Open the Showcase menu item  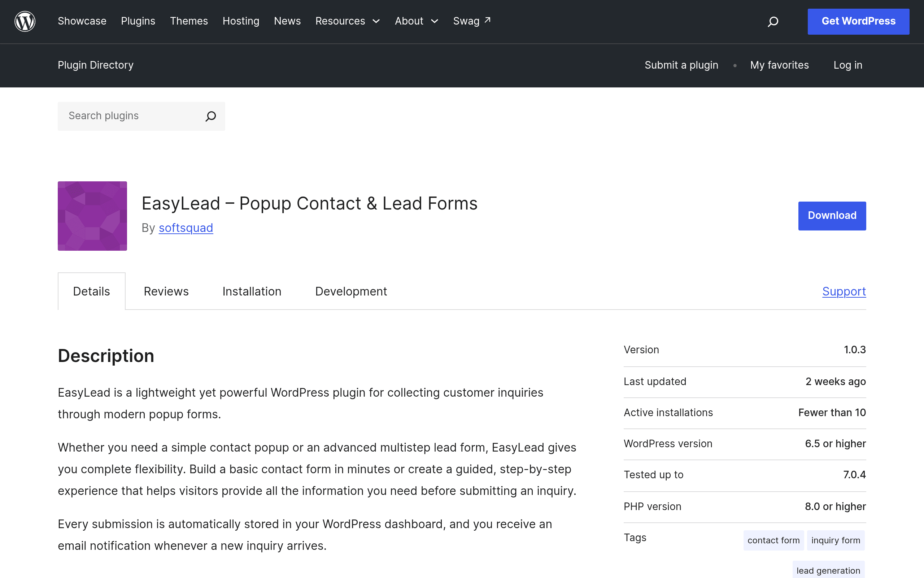pos(82,21)
